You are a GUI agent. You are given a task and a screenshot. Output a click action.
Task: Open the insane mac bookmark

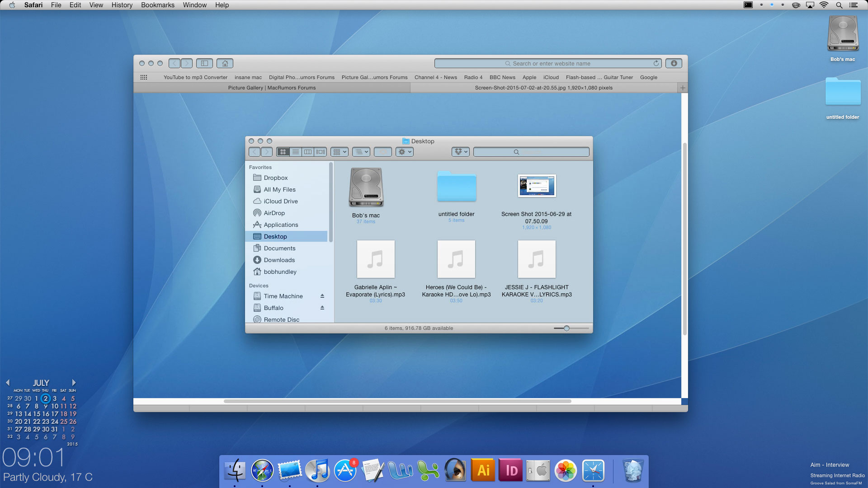(x=248, y=77)
